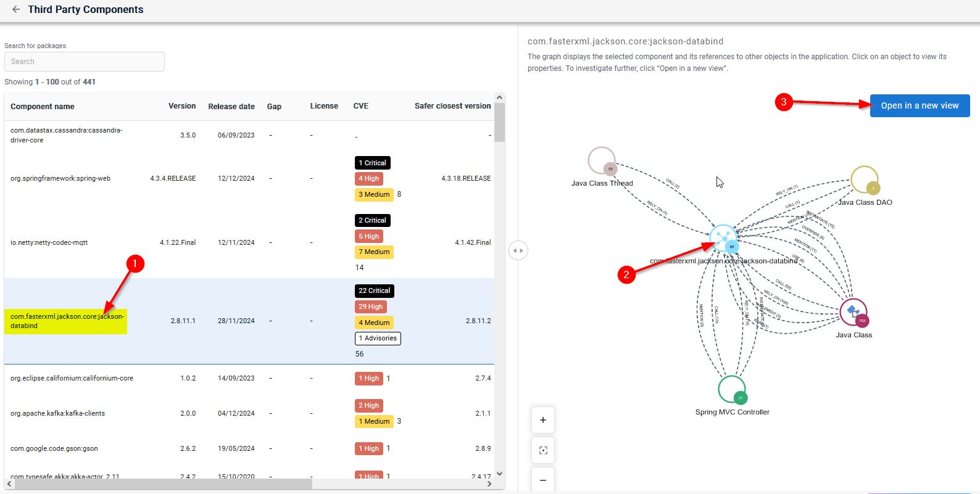Click the Search for packages field

[x=85, y=62]
